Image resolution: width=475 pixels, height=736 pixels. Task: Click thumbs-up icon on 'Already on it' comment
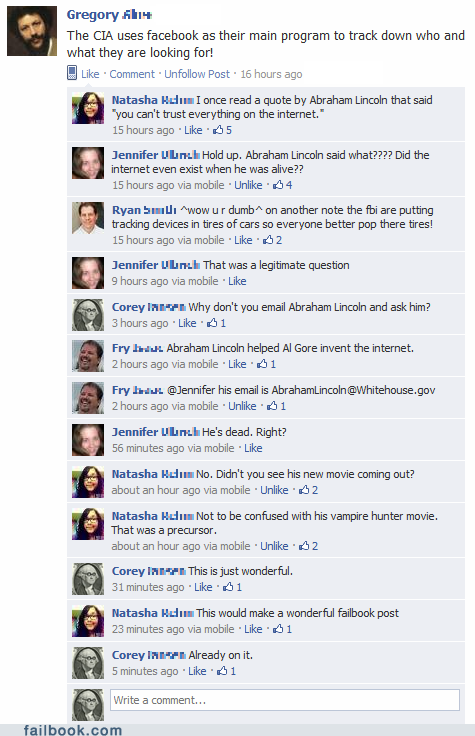click(222, 671)
